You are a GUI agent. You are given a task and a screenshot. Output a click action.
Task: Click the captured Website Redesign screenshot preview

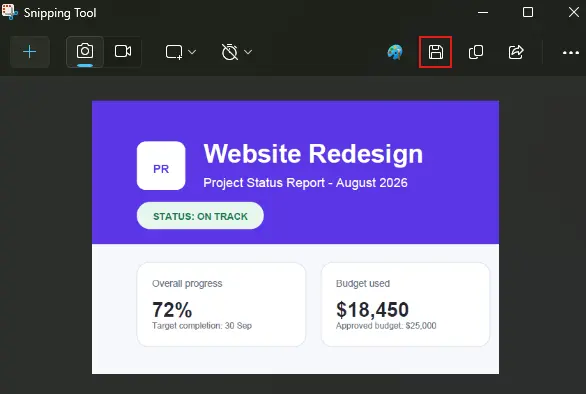(x=295, y=237)
